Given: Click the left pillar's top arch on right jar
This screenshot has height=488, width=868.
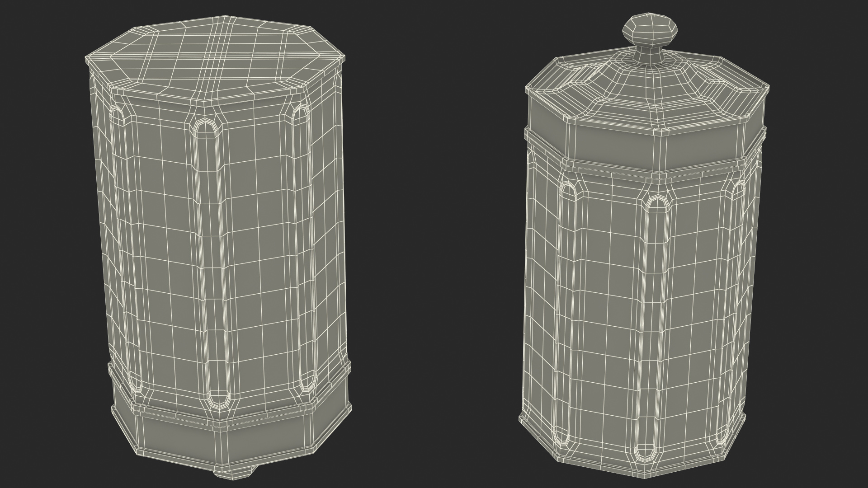Looking at the screenshot, I should (x=568, y=189).
